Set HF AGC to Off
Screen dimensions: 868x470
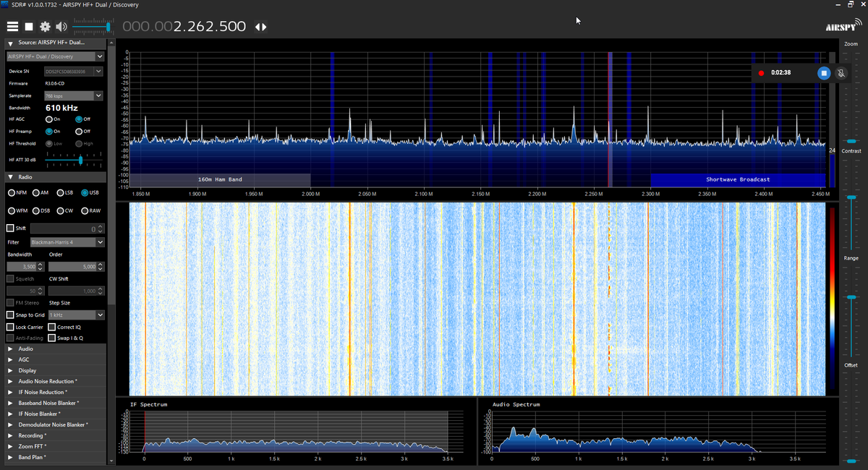point(82,119)
